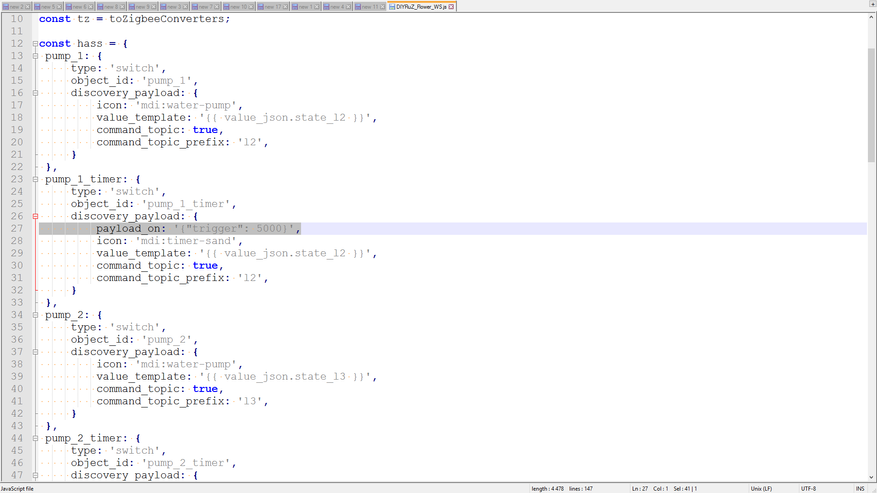Collapse the hass block at line 12

[35, 44]
